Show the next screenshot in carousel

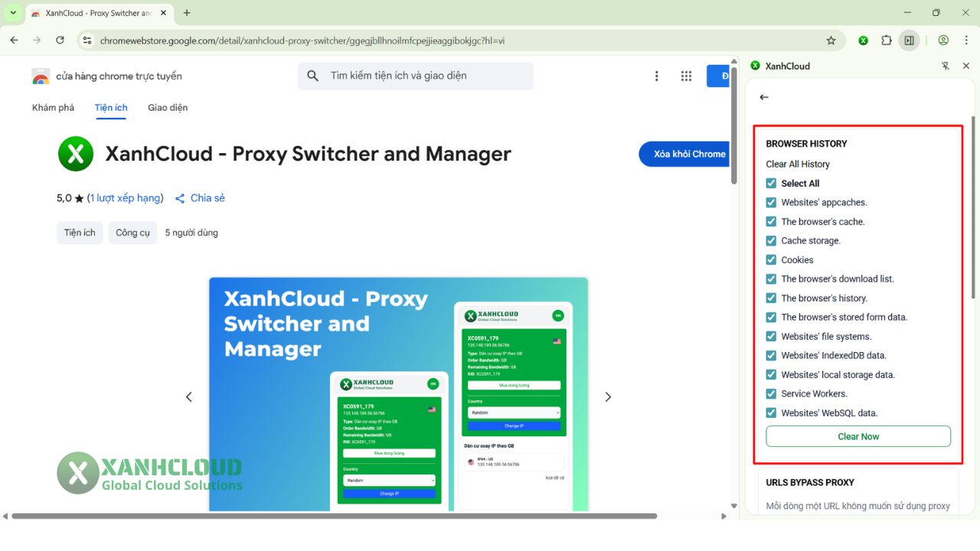click(608, 396)
